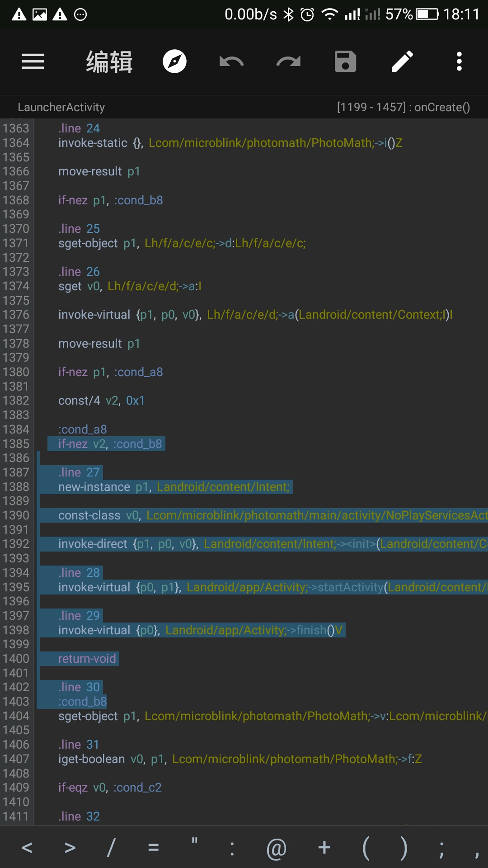The height and width of the screenshot is (868, 488).
Task: Open the hamburger navigation menu
Action: (x=33, y=61)
